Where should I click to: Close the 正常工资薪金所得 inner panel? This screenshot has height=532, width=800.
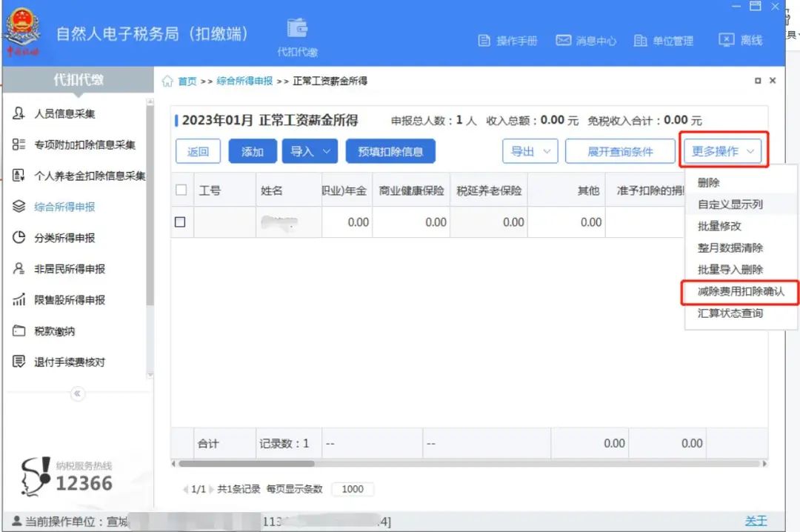coord(773,81)
